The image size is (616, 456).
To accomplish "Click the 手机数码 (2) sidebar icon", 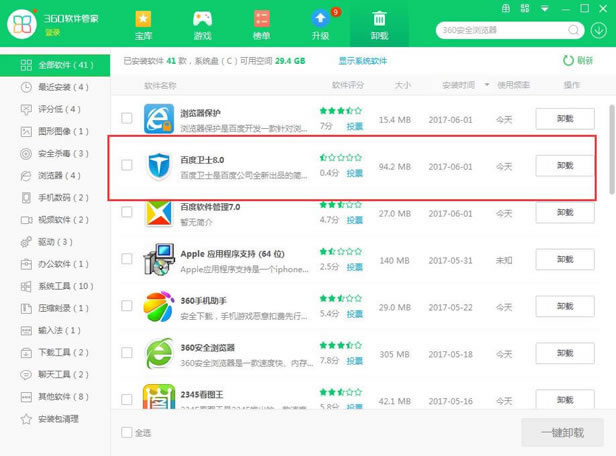I will pos(26,198).
